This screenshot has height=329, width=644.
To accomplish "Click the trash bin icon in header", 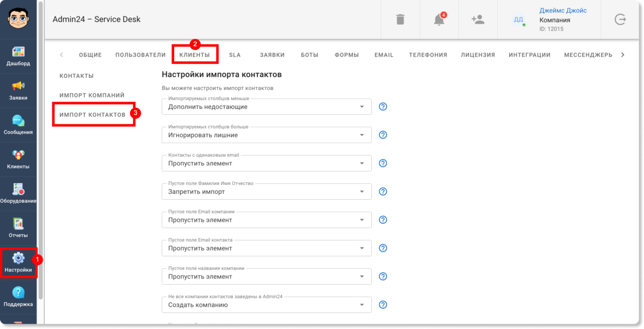I will click(400, 20).
